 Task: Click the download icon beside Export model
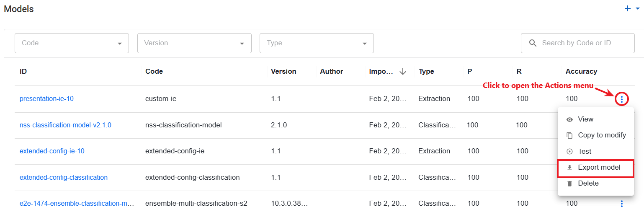pos(569,168)
